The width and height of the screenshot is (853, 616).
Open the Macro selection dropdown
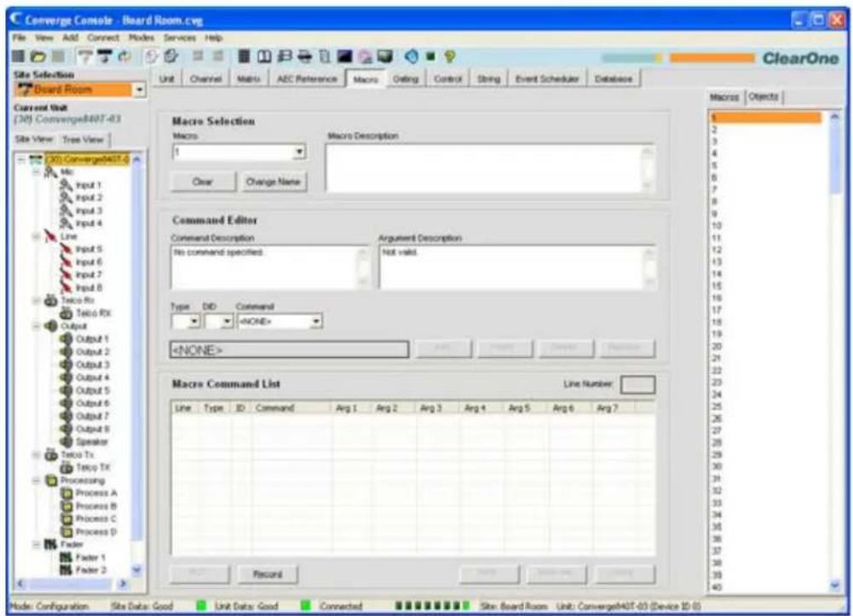click(298, 153)
